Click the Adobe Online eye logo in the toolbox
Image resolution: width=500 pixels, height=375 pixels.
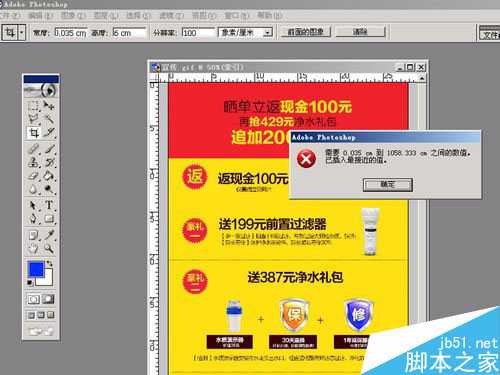coord(41,90)
